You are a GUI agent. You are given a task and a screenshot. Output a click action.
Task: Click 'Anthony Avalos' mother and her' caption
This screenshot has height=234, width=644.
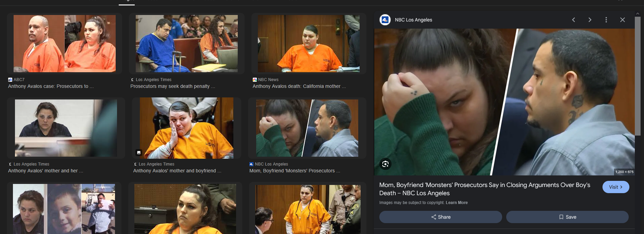(46, 171)
